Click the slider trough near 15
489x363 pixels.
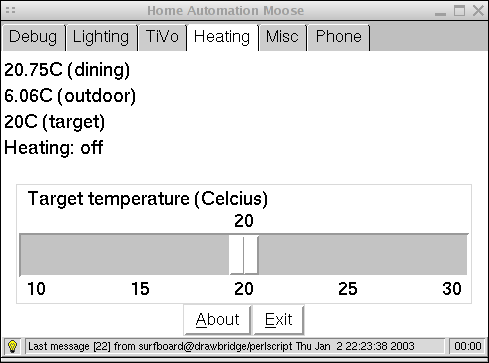140,255
